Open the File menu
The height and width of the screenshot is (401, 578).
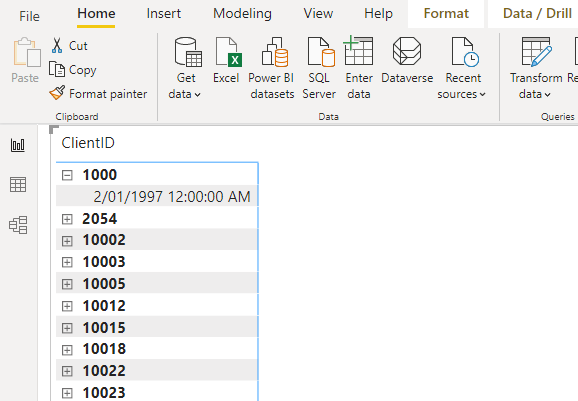click(x=29, y=16)
